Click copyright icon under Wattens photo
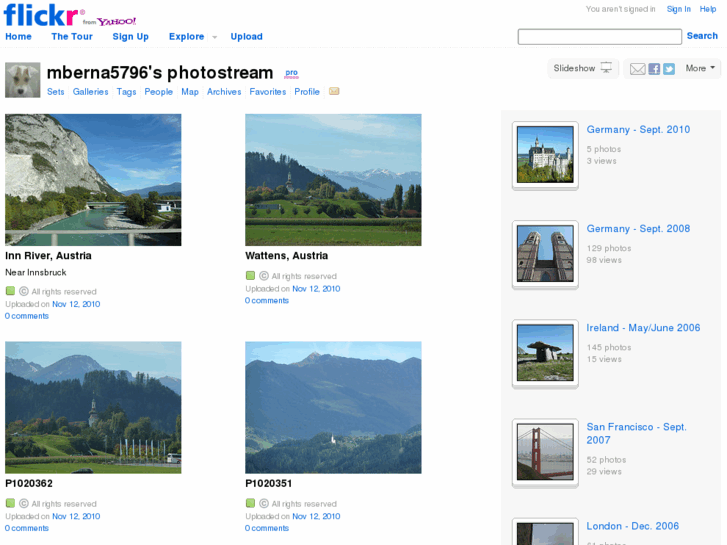Image resolution: width=727 pixels, height=545 pixels. pyautogui.click(x=264, y=276)
